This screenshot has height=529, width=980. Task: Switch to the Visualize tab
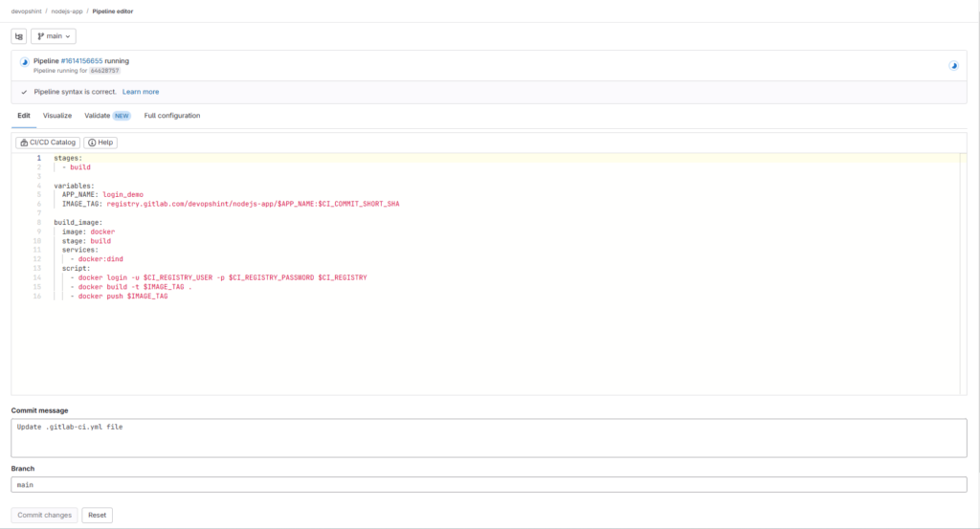tap(57, 116)
